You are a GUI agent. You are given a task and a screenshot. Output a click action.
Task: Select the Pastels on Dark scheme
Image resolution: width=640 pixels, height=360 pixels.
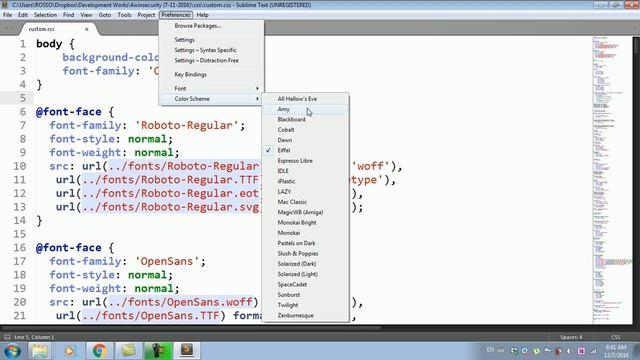tap(305, 243)
